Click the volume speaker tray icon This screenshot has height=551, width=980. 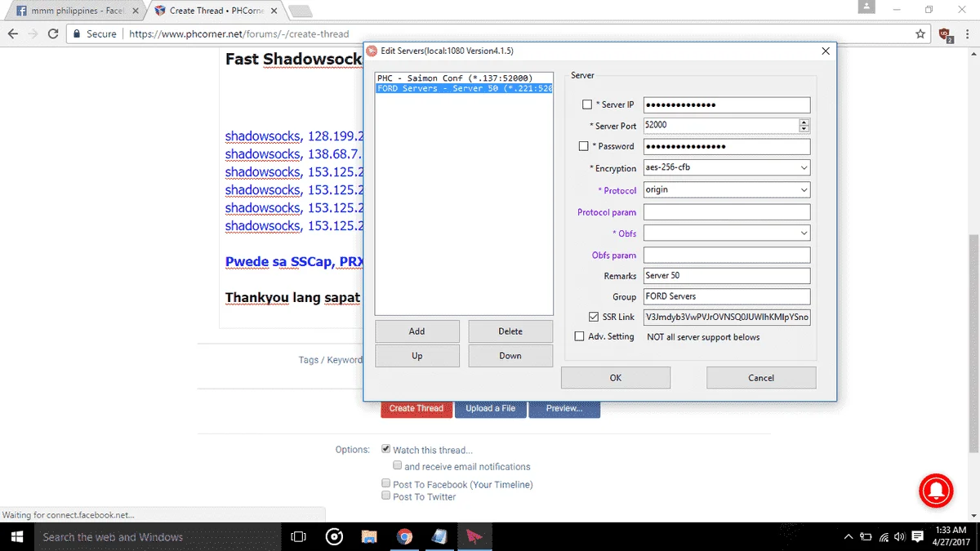coord(900,536)
